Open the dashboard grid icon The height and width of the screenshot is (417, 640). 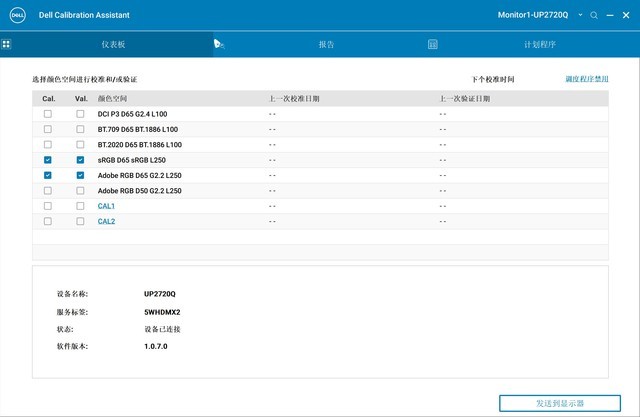(x=6, y=44)
